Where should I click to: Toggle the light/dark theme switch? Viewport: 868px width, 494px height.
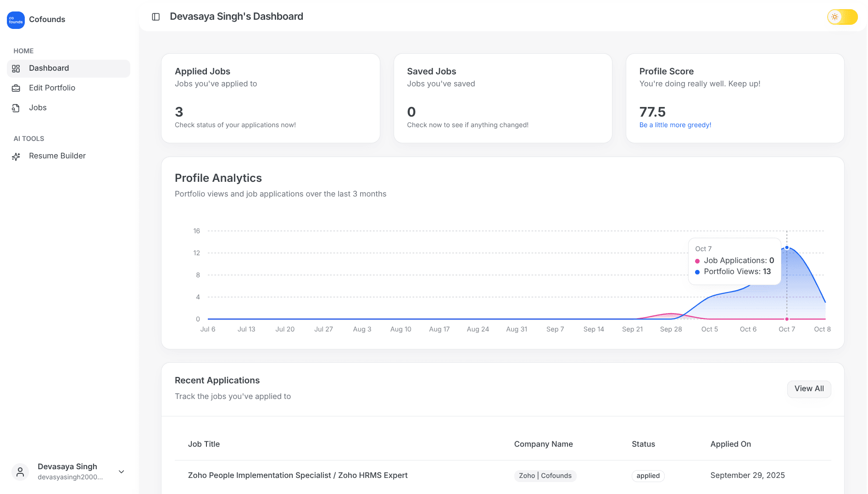[x=842, y=17]
